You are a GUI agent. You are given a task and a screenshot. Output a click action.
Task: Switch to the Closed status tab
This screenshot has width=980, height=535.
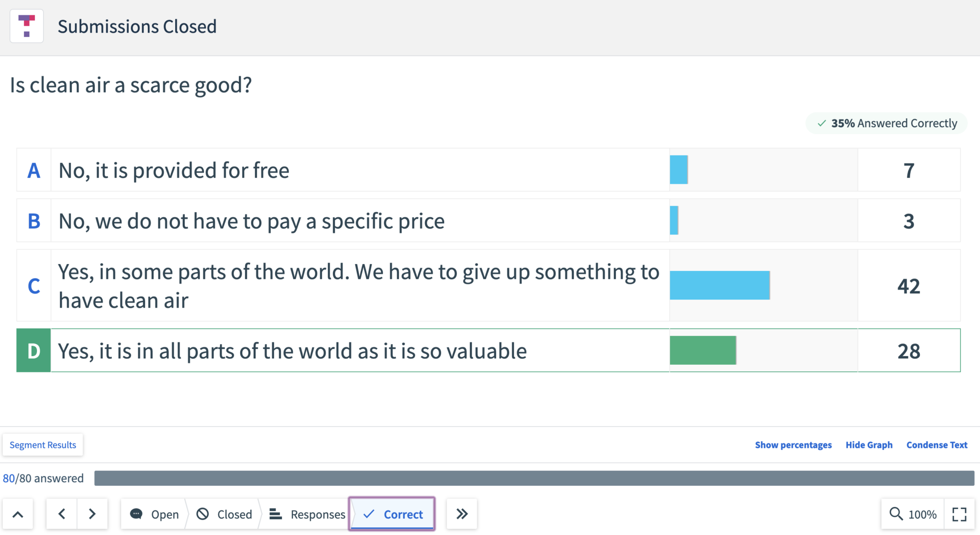coord(224,514)
